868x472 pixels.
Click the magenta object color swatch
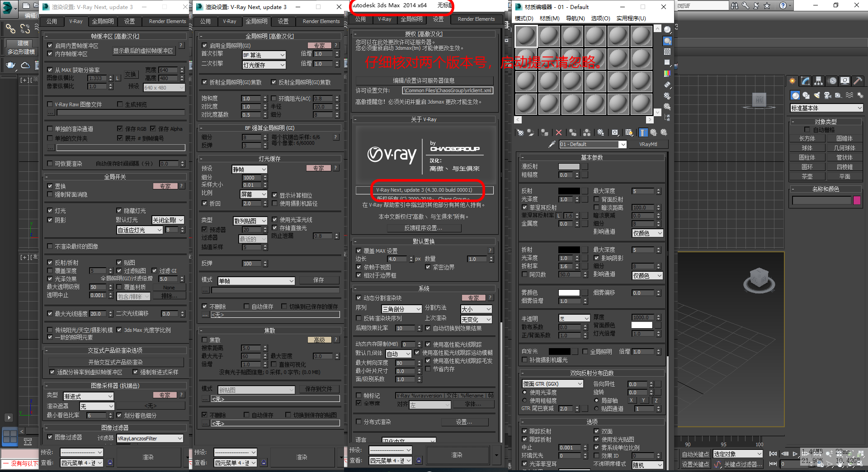pos(857,200)
